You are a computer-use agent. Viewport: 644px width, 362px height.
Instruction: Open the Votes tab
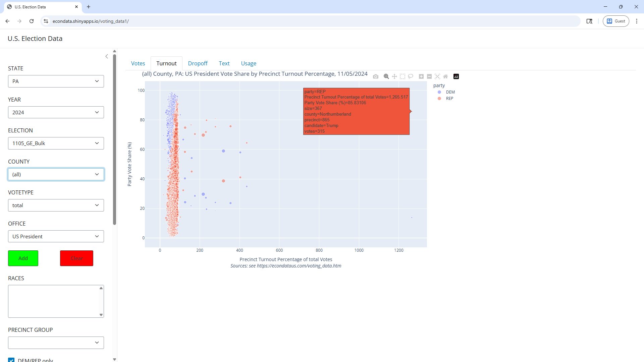[138, 63]
